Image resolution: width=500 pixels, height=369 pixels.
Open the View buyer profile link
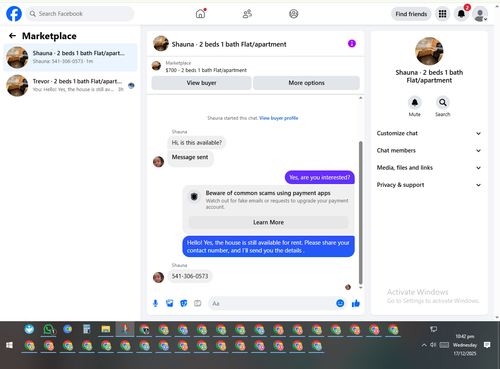(279, 118)
